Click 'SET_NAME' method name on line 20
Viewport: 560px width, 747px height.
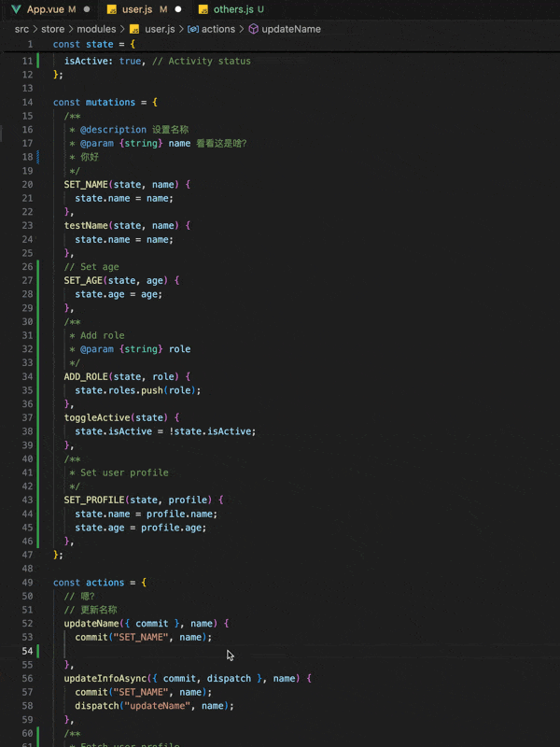coord(86,184)
